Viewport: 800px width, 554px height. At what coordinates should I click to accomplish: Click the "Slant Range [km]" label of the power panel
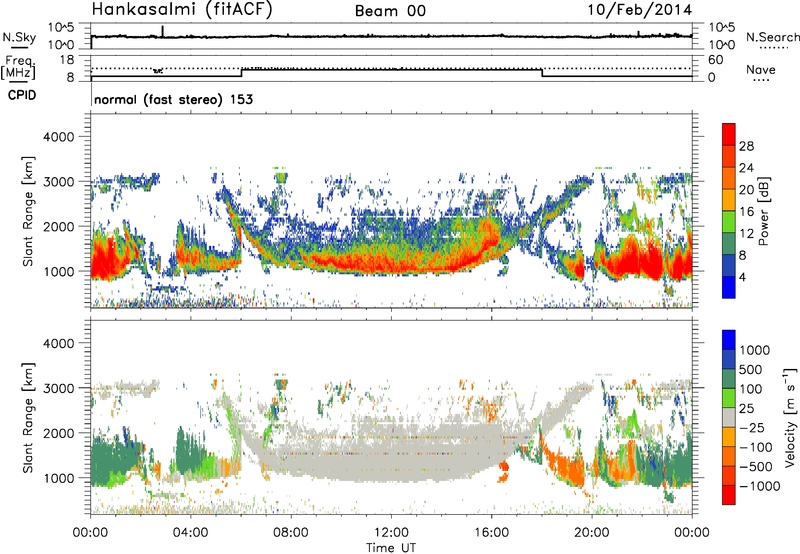coord(28,211)
